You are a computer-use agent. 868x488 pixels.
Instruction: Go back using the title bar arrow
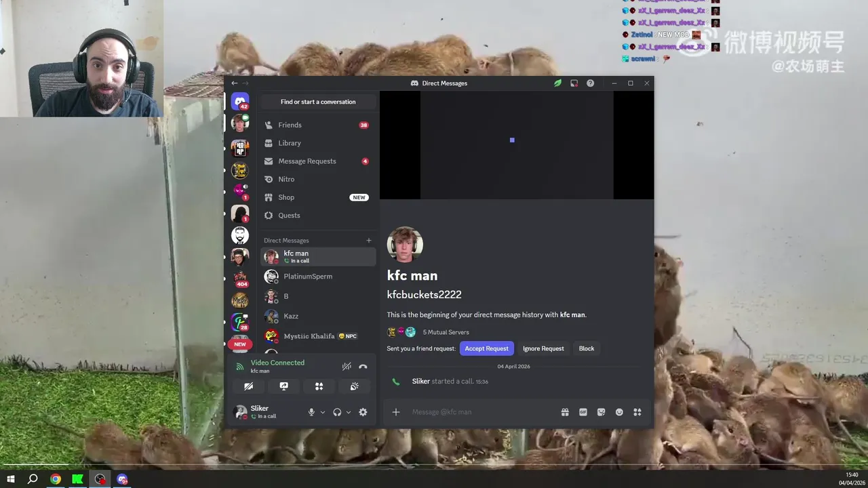(235, 83)
